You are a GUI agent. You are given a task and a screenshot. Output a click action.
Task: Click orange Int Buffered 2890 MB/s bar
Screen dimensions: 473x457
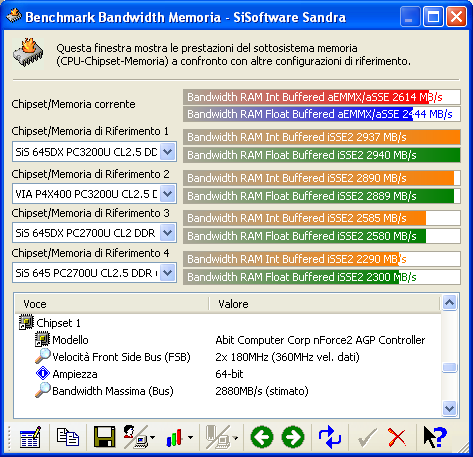[322, 178]
